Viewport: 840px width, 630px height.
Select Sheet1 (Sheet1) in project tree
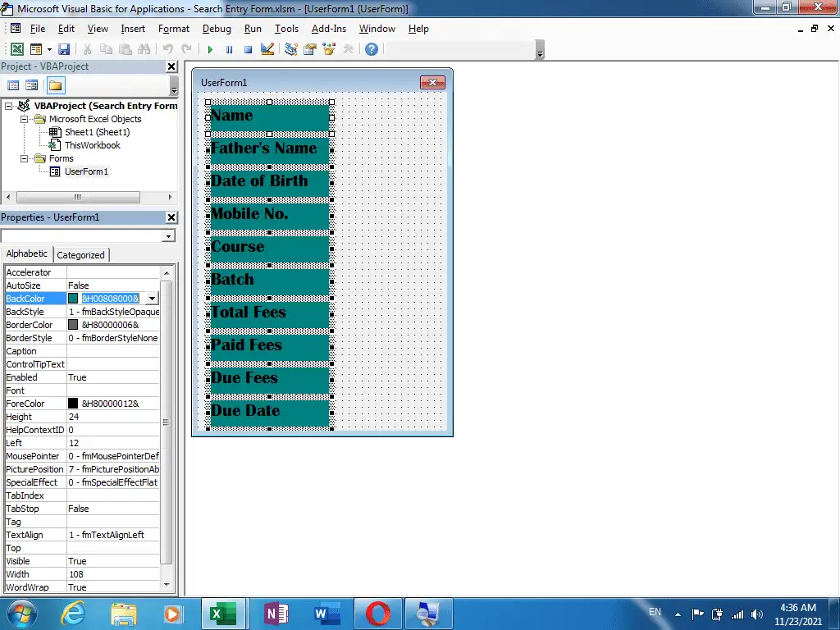point(97,132)
